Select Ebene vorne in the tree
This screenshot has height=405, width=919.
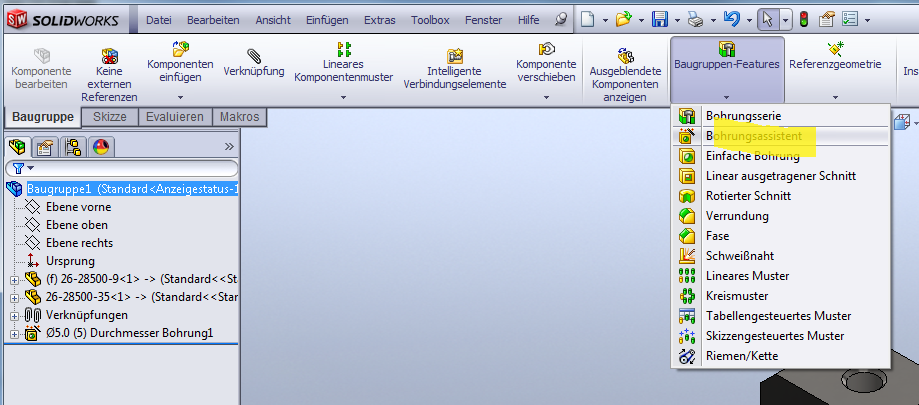[x=79, y=207]
